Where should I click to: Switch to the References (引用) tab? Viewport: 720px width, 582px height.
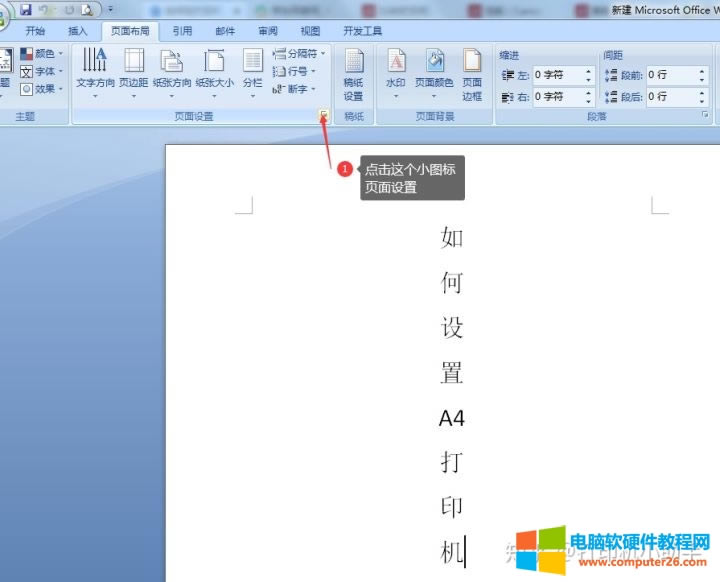(182, 31)
